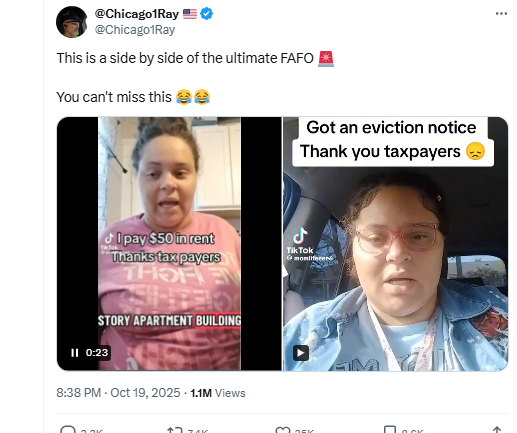This screenshot has height=433, width=517.
Task: Click the grey @Chicago1Ray handle
Action: pos(135,30)
